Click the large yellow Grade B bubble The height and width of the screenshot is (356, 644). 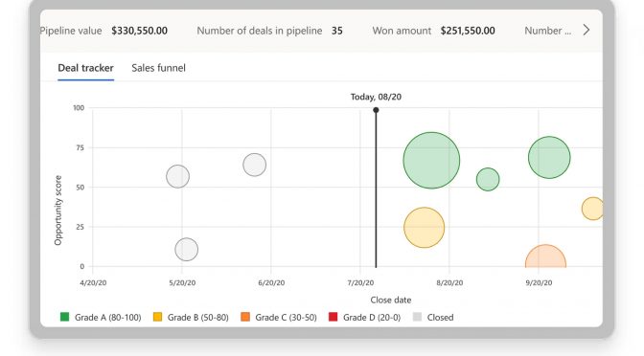click(424, 228)
